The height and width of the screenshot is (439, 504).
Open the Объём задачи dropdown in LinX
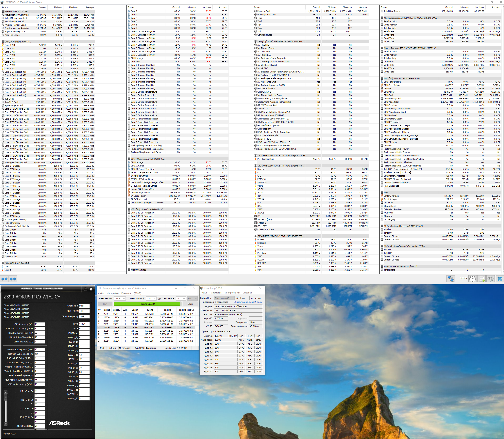click(124, 298)
